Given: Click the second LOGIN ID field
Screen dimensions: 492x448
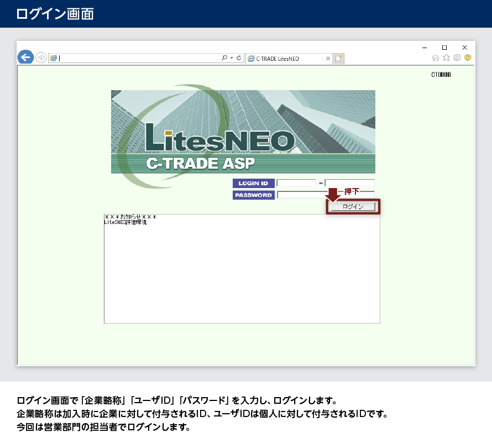Looking at the screenshot, I should click(349, 183).
